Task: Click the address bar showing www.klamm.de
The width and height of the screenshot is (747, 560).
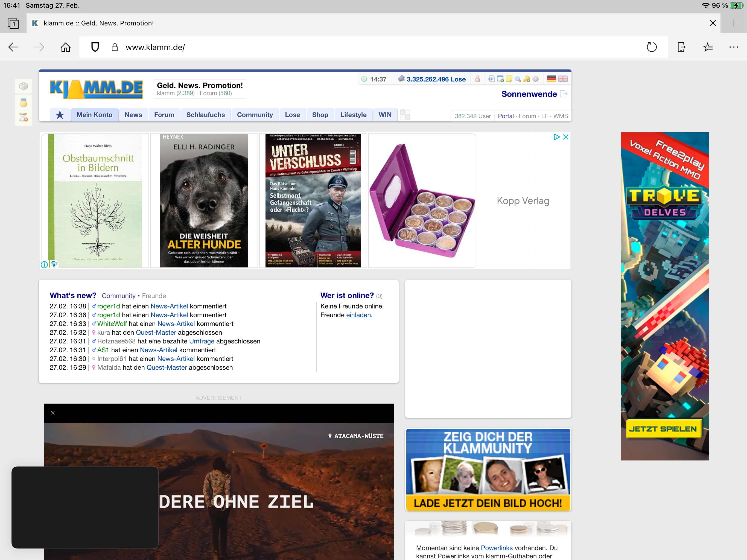Action: tap(372, 47)
